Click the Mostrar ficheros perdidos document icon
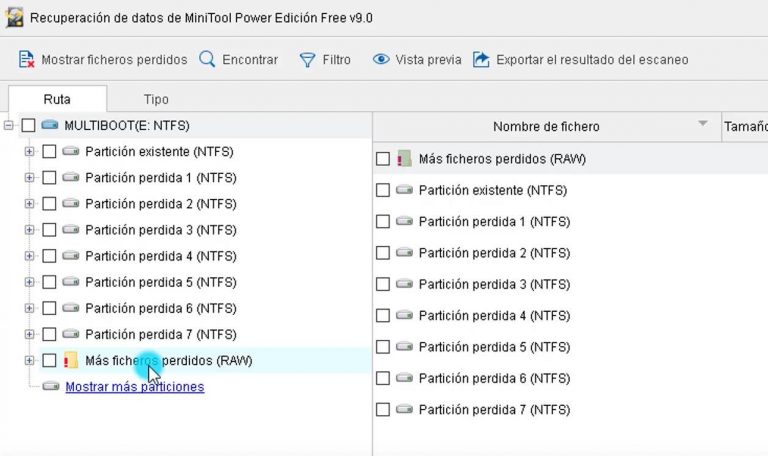This screenshot has width=768, height=456. click(26, 59)
